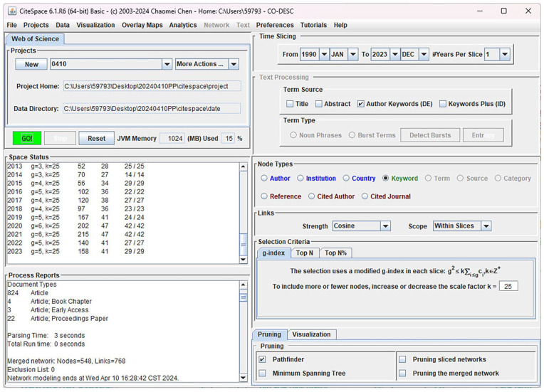
Task: Select the Country node type
Action: coord(346,178)
